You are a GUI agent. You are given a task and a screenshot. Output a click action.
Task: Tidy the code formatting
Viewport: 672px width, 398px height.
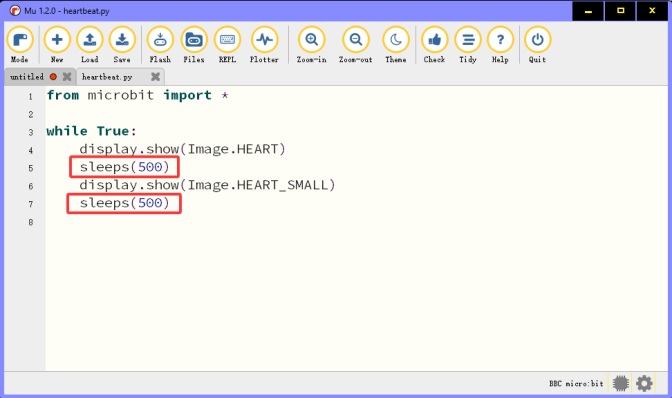point(468,45)
